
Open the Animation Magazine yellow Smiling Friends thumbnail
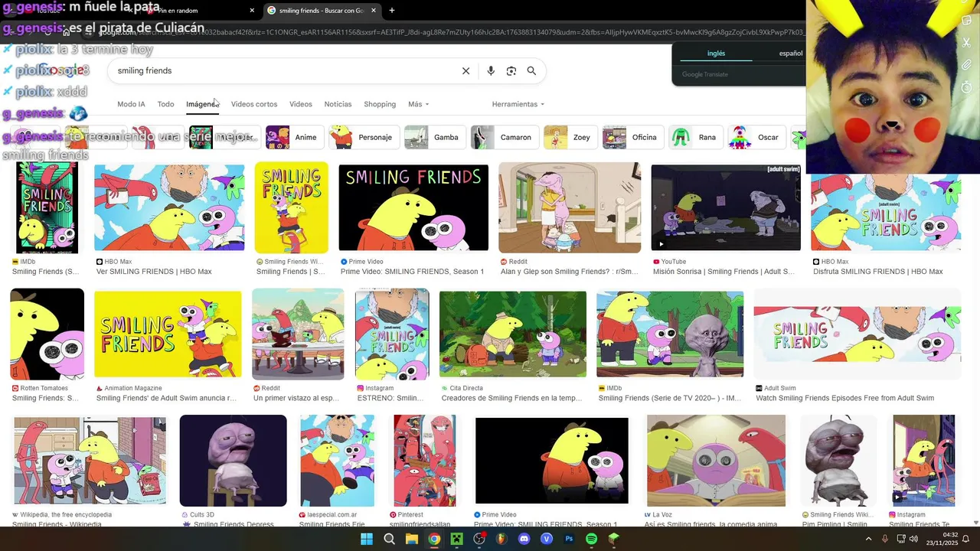(168, 334)
